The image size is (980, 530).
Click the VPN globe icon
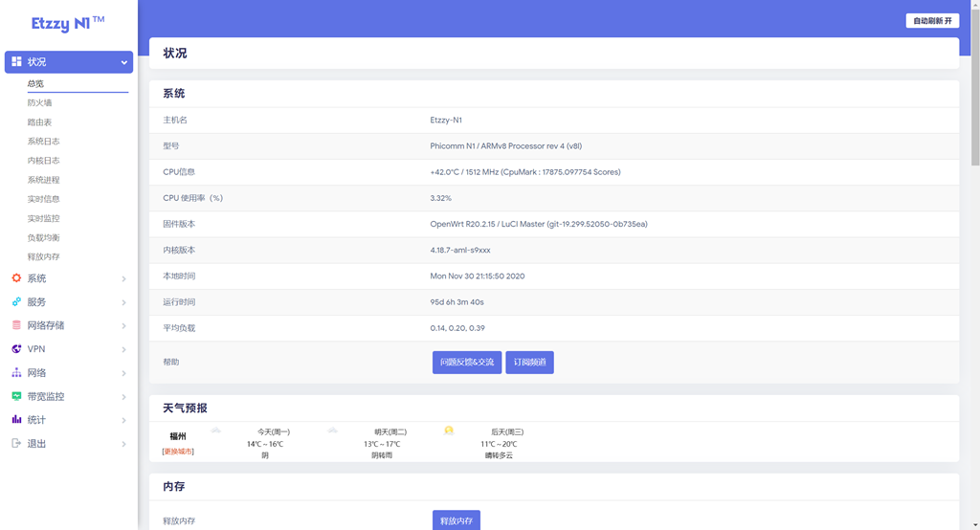click(x=16, y=349)
